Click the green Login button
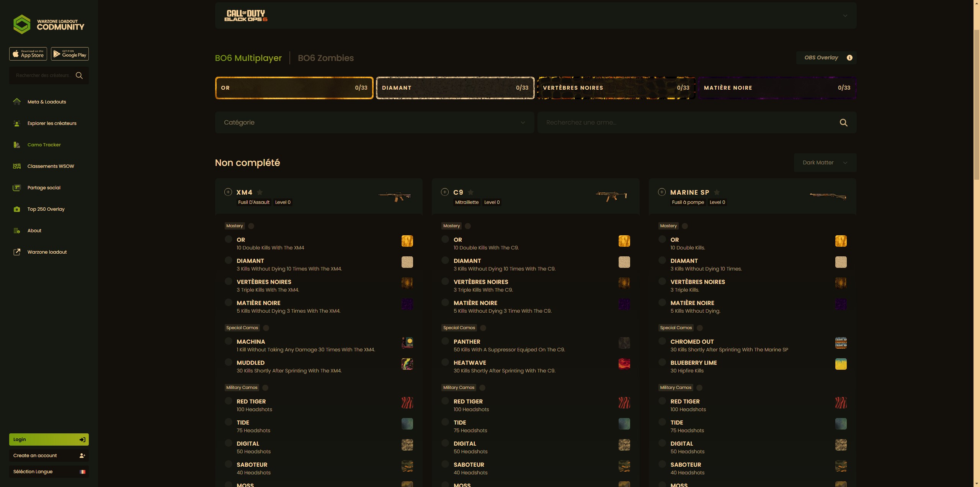 [49, 439]
